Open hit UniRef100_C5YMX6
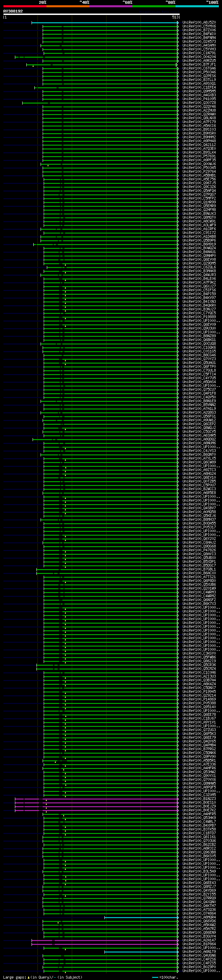 199,26
